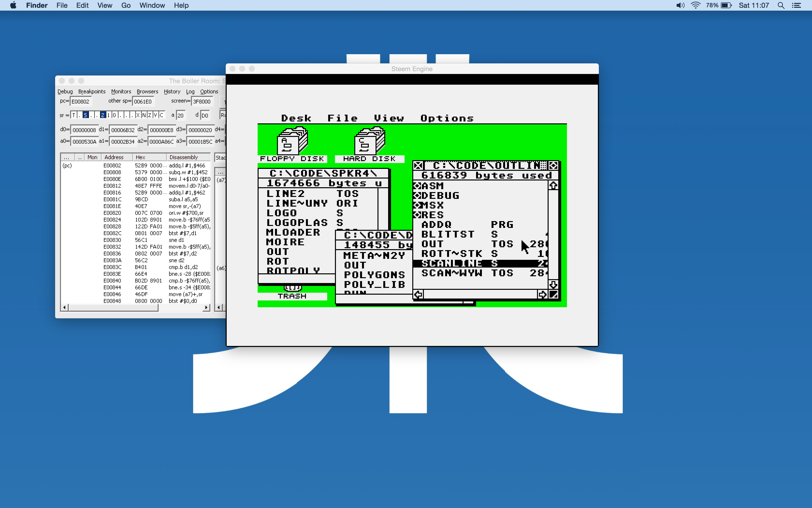Select disassembly row at address E00820
The width and height of the screenshot is (812, 508).
point(136,213)
